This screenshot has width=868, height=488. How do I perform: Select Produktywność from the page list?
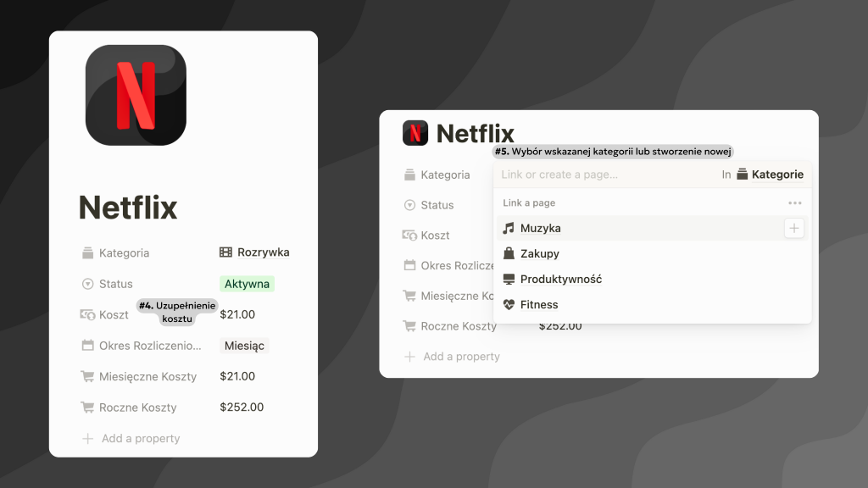pyautogui.click(x=560, y=280)
